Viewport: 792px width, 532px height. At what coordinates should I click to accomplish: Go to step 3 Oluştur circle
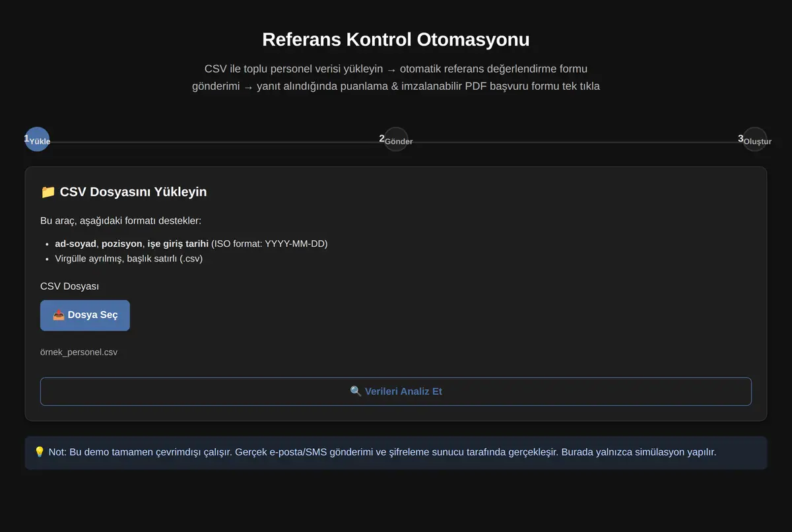point(754,139)
